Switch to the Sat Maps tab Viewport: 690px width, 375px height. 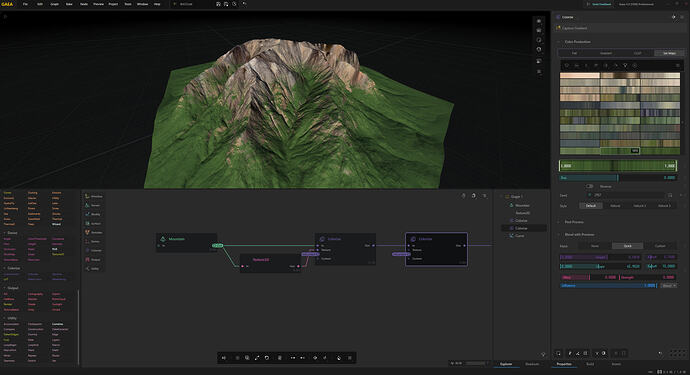[669, 53]
